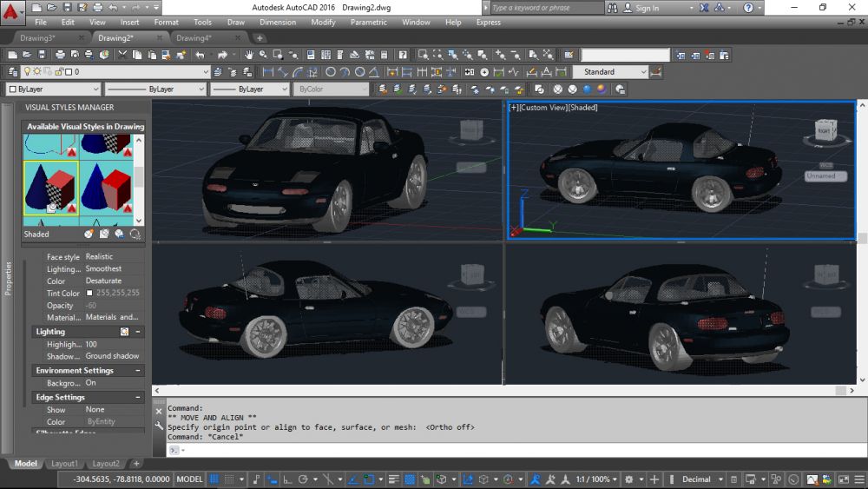Screen dimensions: 868x489
Task: Click the keyword or phrase search field
Action: click(548, 8)
